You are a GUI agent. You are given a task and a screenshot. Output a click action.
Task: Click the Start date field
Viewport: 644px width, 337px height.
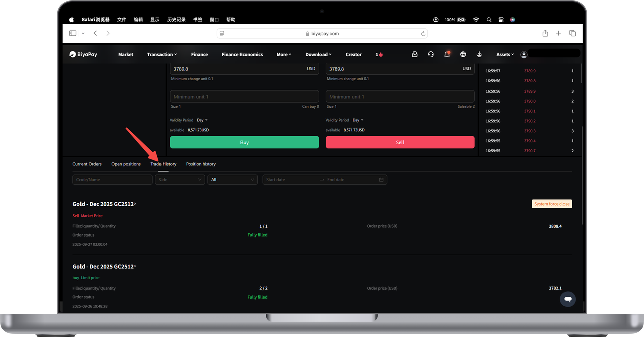[289, 180]
